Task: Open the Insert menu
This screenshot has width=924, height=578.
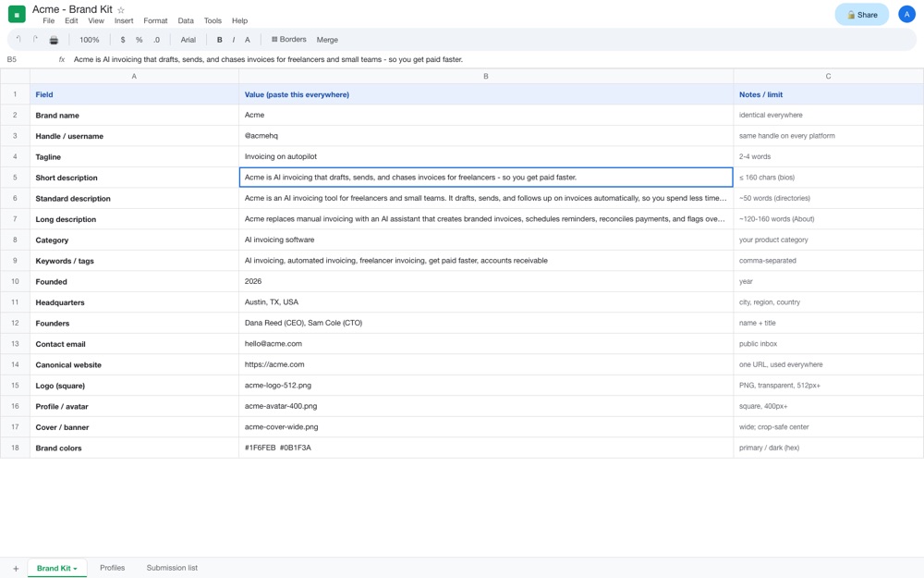Action: (124, 20)
